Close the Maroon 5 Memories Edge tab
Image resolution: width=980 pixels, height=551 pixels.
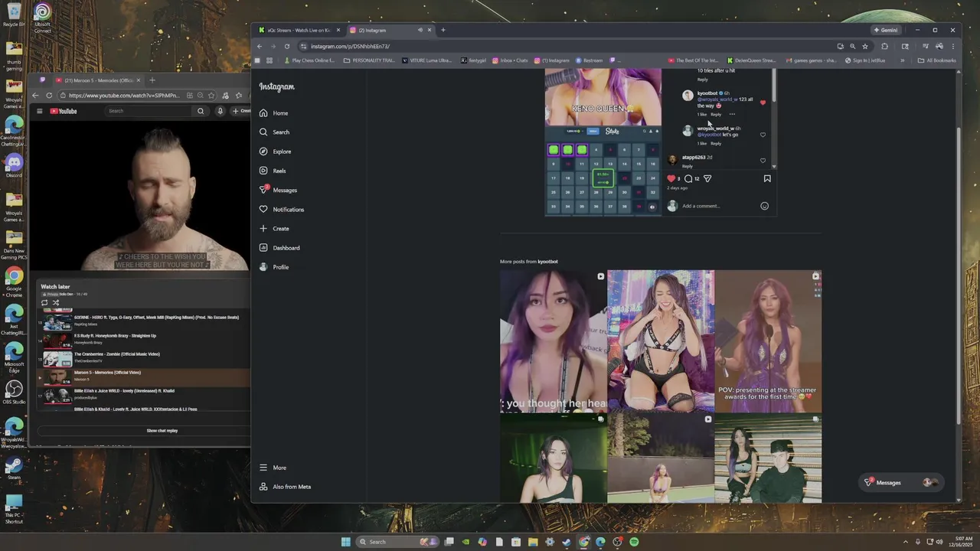click(139, 80)
